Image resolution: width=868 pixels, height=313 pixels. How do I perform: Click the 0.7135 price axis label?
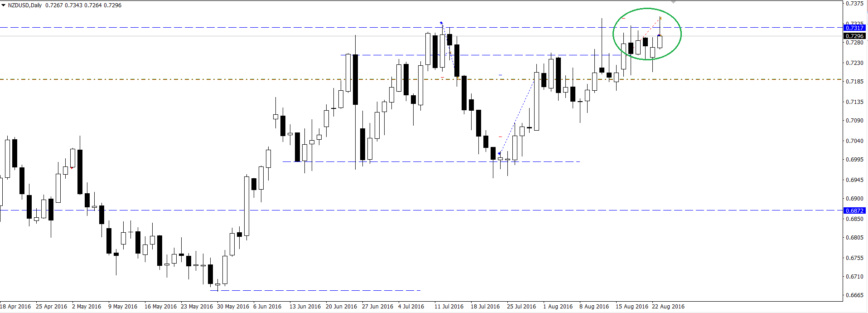(855, 102)
